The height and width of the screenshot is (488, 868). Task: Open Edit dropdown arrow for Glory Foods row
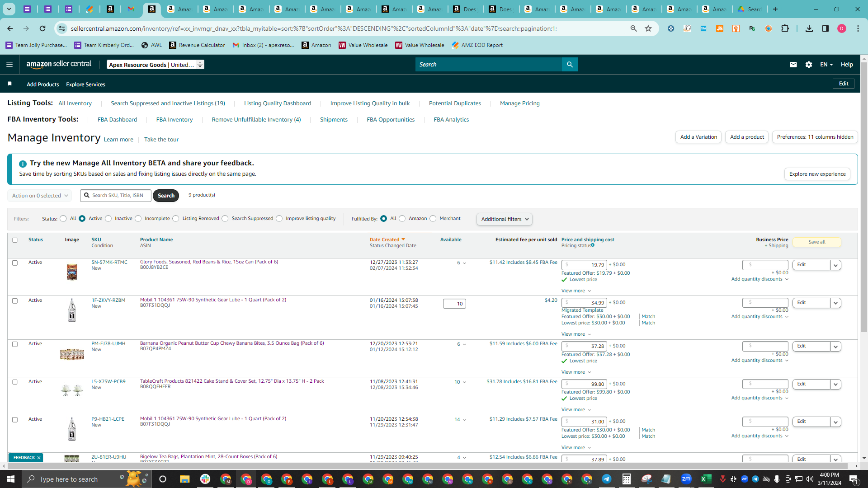836,265
